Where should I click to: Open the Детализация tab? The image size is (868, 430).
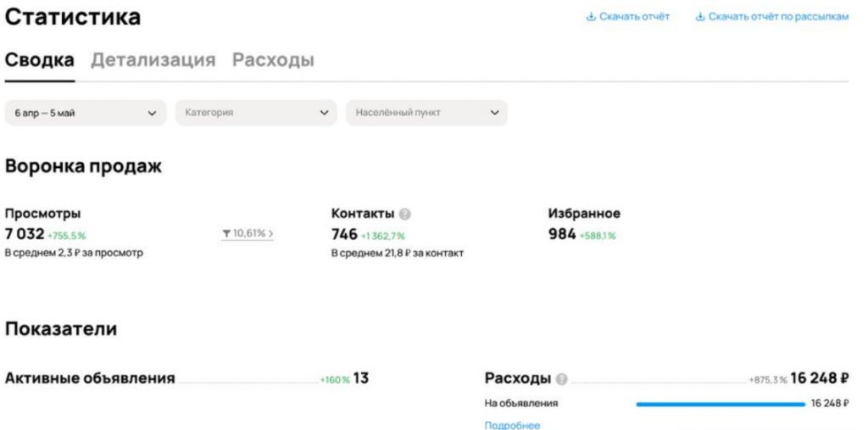153,60
